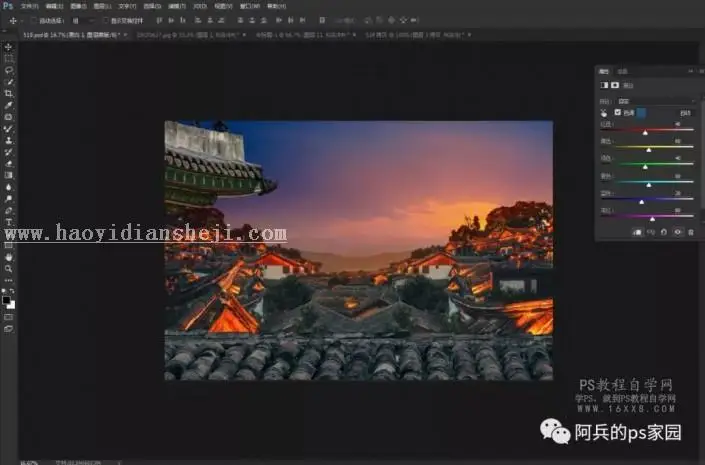The width and height of the screenshot is (705, 465).
Task: Reset adjustment to defaults icon
Action: pyautogui.click(x=664, y=232)
